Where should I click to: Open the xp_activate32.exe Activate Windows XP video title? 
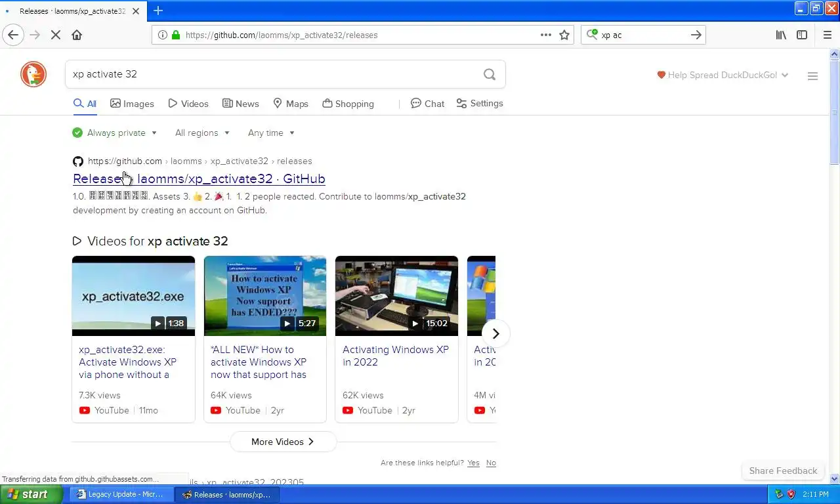tap(127, 362)
